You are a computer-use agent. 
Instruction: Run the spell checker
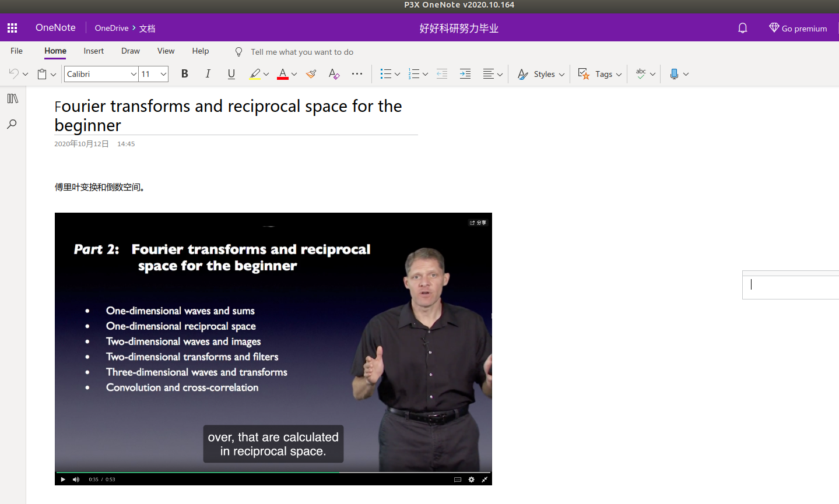pos(640,73)
